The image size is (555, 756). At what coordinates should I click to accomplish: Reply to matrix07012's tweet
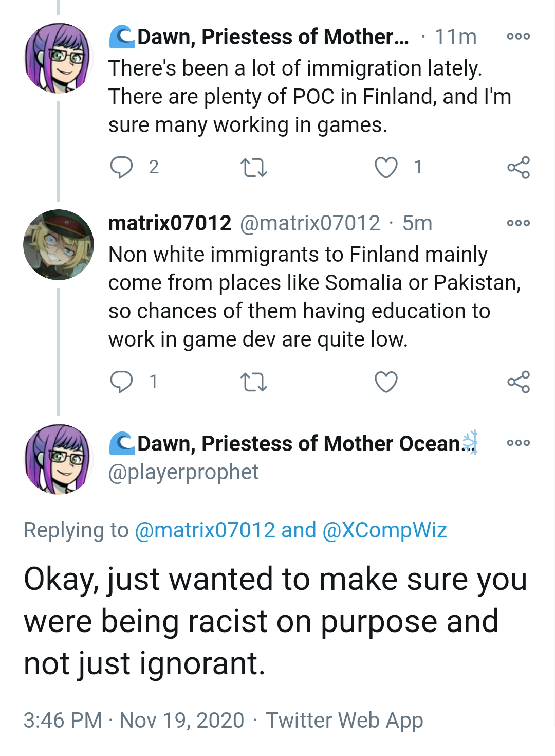(122, 382)
